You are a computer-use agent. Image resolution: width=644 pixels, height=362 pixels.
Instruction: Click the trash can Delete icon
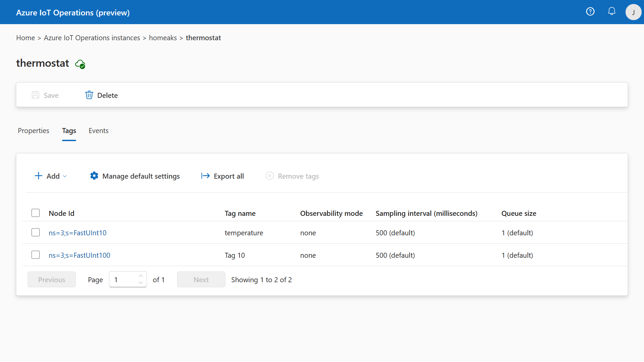click(x=89, y=95)
